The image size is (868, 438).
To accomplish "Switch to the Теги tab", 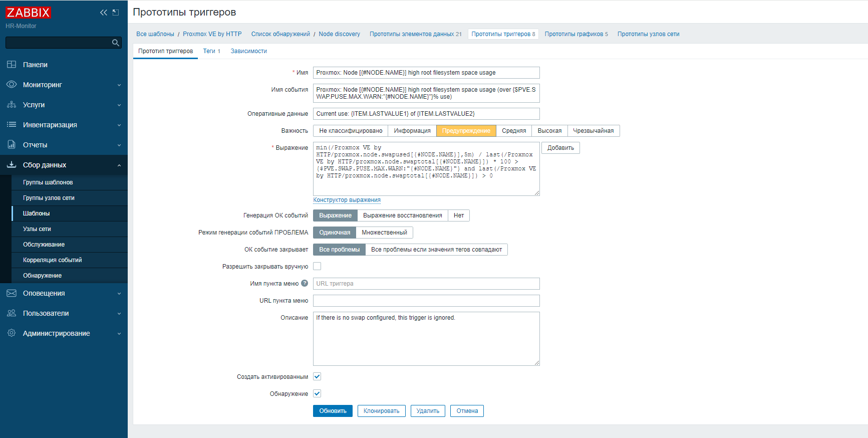I will (x=211, y=51).
